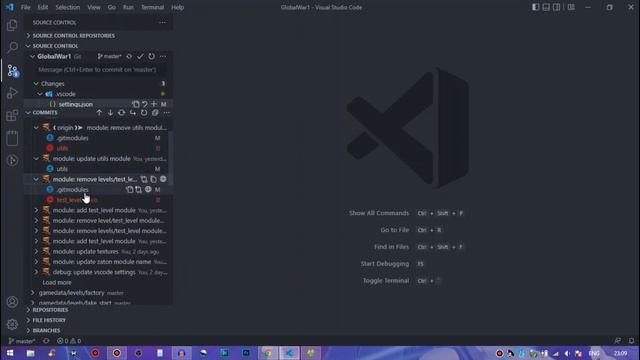The width and height of the screenshot is (640, 360).
Task: Select utils file under update utils commit
Action: [62, 169]
